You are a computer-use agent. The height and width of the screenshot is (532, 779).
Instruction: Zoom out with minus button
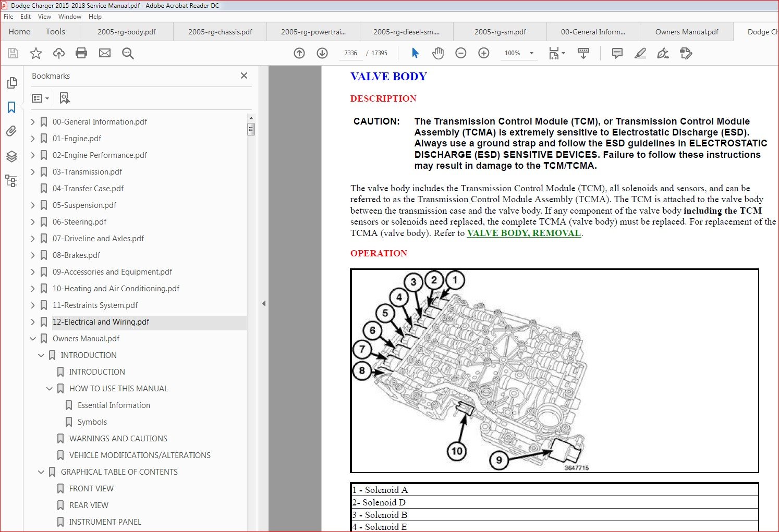[461, 53]
